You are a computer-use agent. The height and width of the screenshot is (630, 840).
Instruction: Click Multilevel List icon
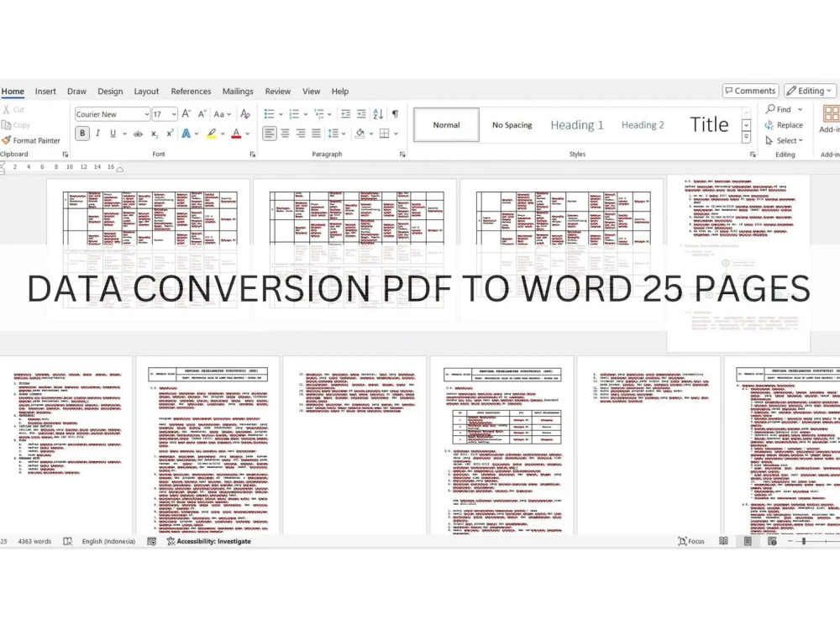pyautogui.click(x=318, y=113)
